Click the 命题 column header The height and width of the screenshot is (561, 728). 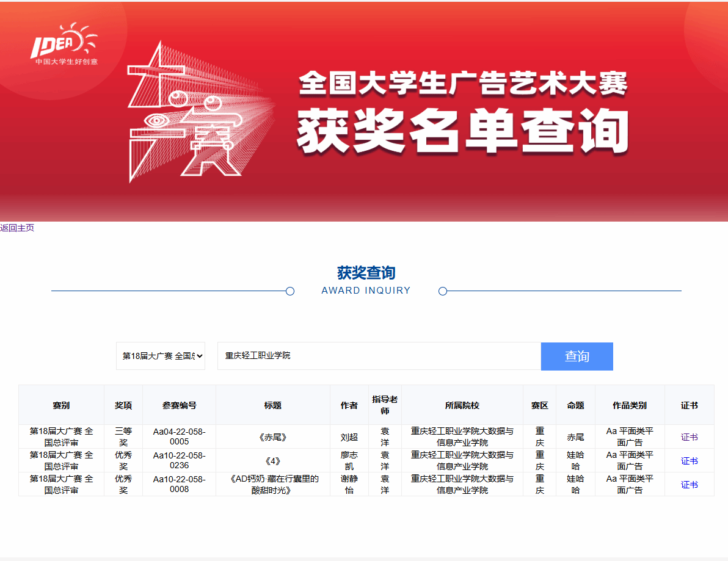pyautogui.click(x=576, y=405)
